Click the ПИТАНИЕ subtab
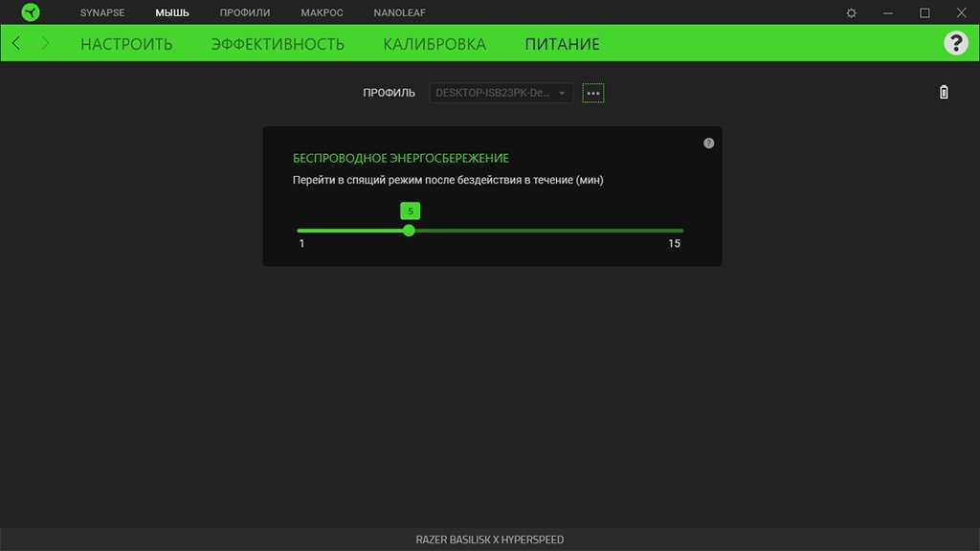 click(x=562, y=44)
